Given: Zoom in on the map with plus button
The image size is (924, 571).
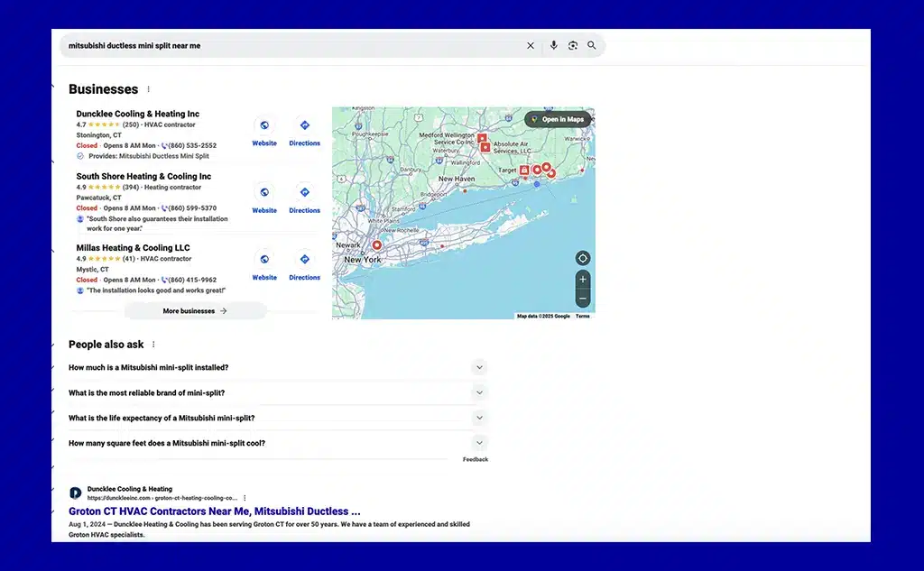Looking at the screenshot, I should click(583, 280).
